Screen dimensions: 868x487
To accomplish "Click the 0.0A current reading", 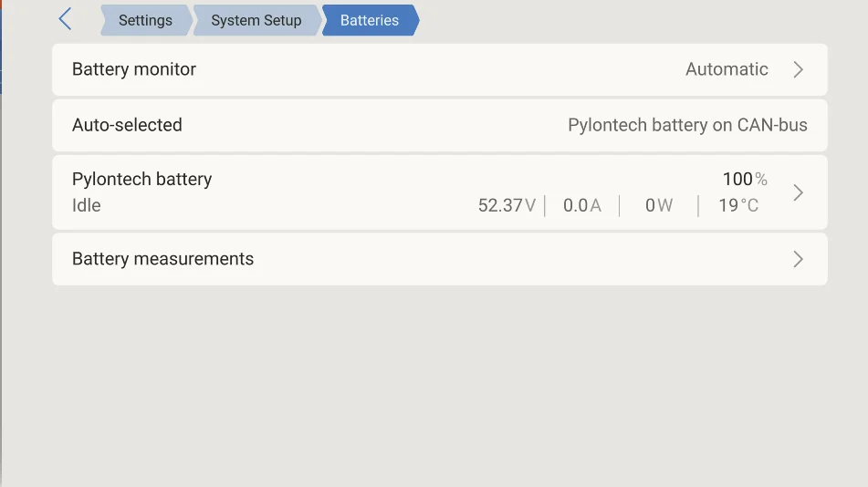I will (581, 205).
